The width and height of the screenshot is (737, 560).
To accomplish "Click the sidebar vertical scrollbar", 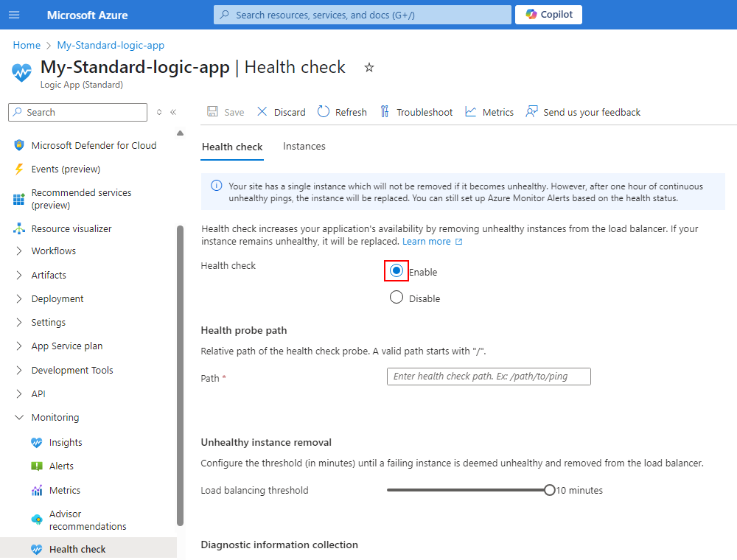I will click(x=180, y=376).
